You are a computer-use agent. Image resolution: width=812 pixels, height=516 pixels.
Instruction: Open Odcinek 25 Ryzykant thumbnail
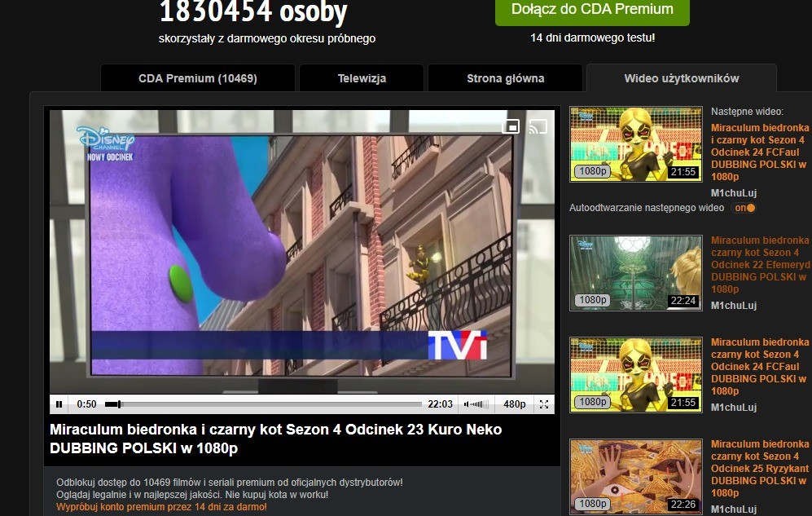pyautogui.click(x=635, y=476)
